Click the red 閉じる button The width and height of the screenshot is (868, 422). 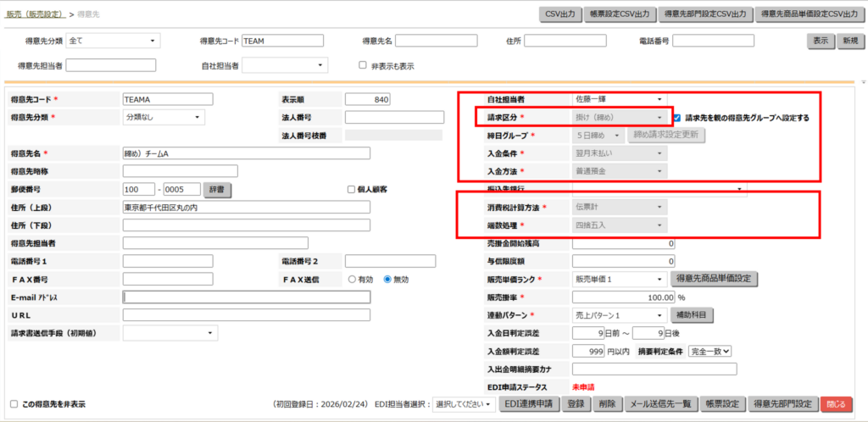[x=837, y=404]
